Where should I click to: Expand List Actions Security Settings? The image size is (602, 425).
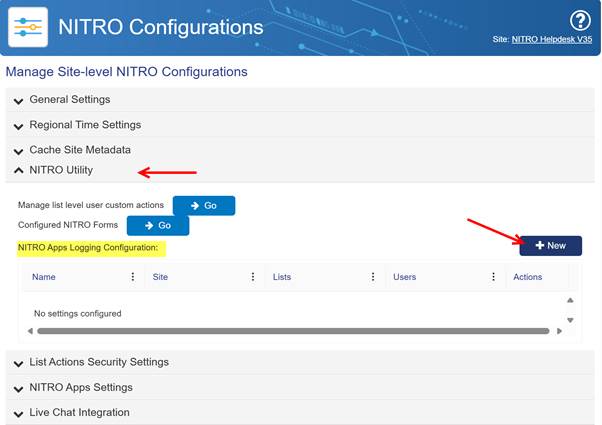coord(98,362)
